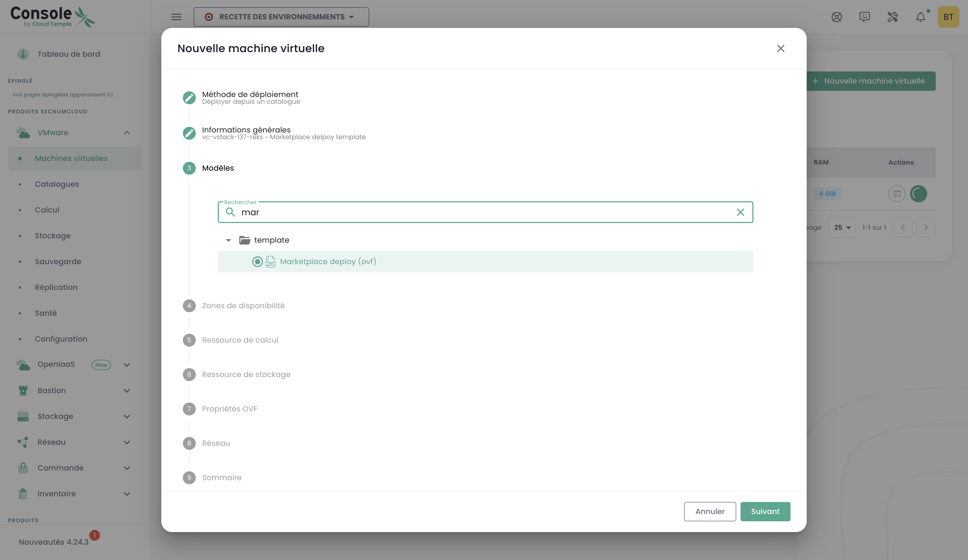Toggle the hamburger menu icon
968x560 pixels.
click(x=176, y=17)
